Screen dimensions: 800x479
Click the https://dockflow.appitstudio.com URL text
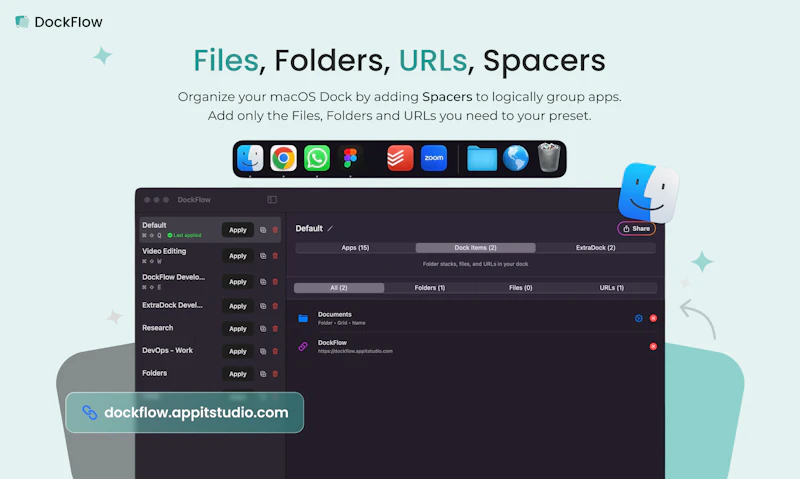pos(355,351)
